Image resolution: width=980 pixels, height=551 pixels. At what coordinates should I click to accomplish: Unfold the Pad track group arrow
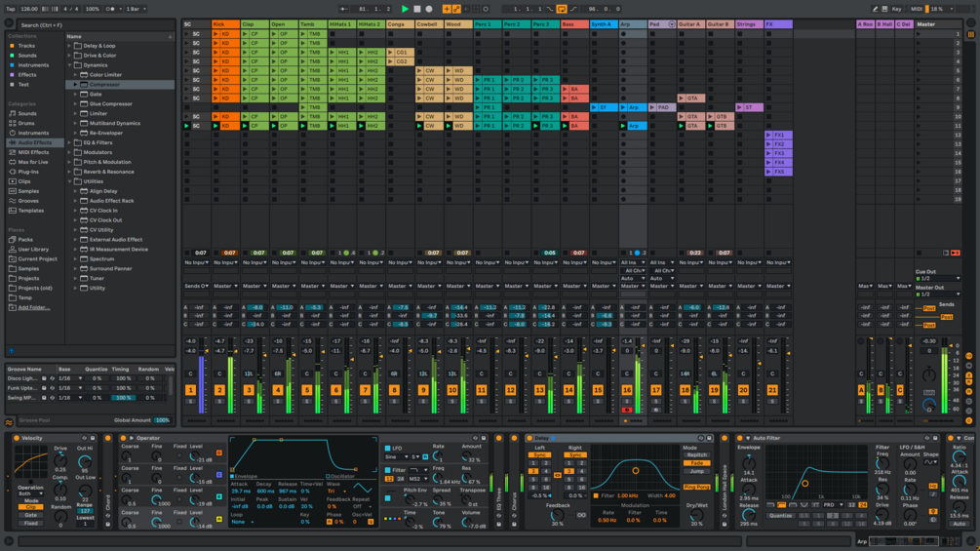pyautogui.click(x=672, y=24)
